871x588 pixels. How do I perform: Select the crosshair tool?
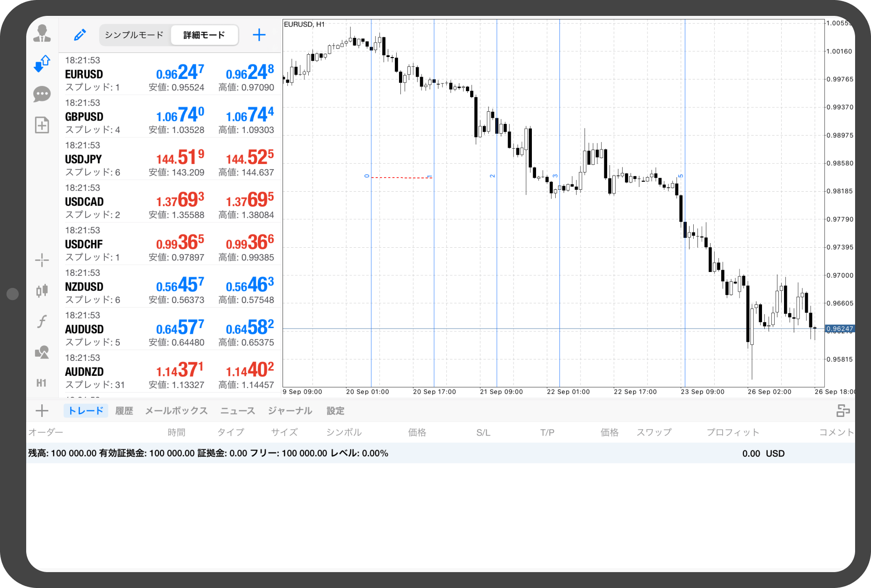click(x=42, y=260)
